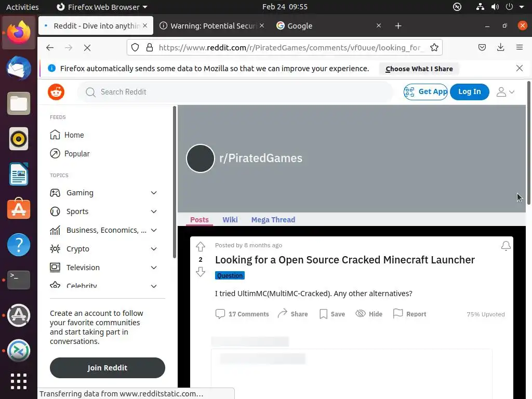Click Join Reddit button
The height and width of the screenshot is (399, 532).
pyautogui.click(x=107, y=368)
